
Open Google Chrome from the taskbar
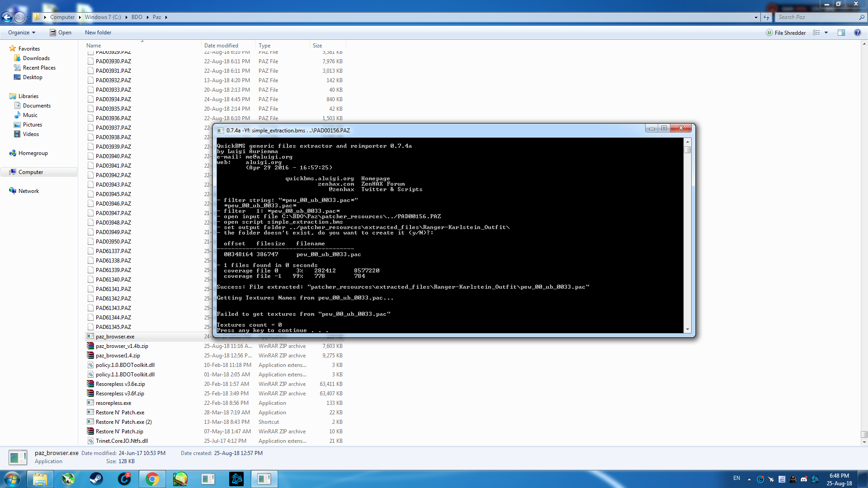click(152, 479)
